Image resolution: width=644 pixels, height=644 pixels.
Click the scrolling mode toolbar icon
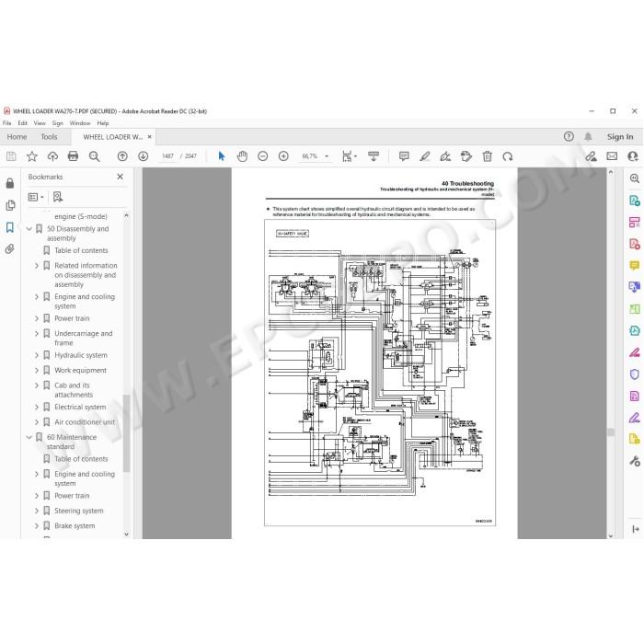pos(374,156)
